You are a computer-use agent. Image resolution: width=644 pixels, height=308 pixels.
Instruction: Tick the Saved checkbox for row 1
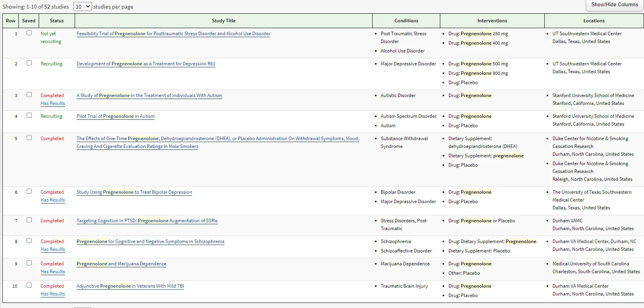[x=29, y=33]
